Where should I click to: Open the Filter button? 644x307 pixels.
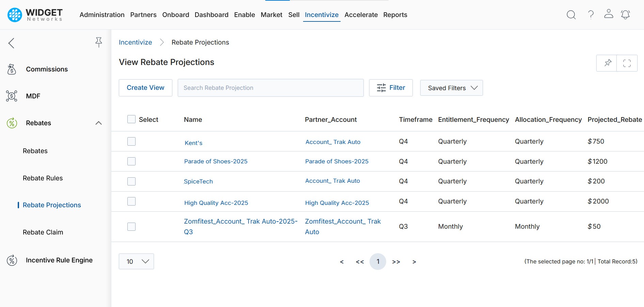pyautogui.click(x=391, y=88)
